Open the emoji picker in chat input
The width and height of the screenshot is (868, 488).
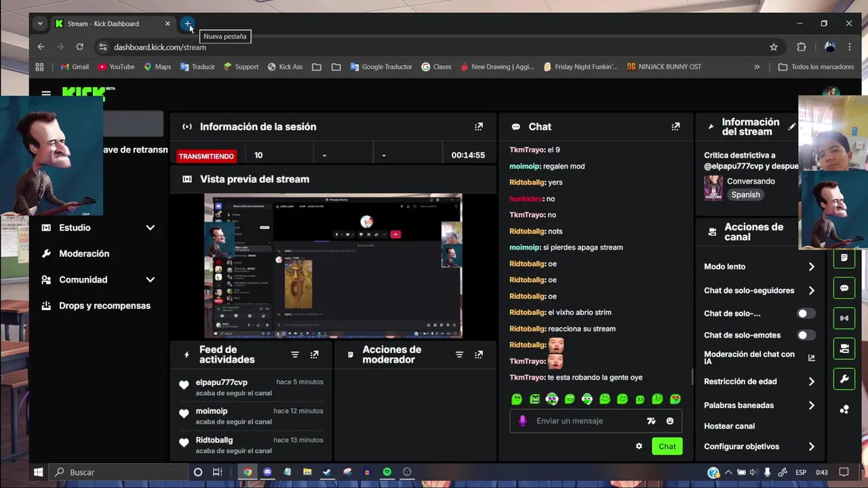click(670, 421)
